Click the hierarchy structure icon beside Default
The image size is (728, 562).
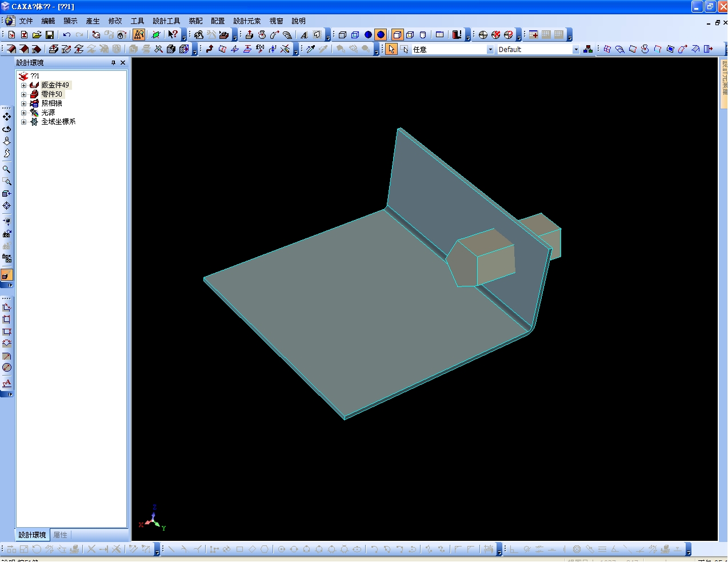pos(588,49)
